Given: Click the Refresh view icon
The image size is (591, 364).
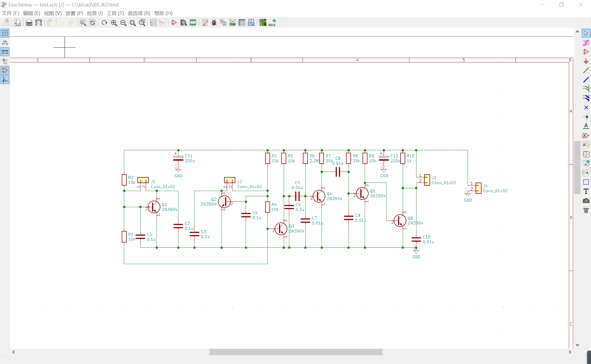Looking at the screenshot, I should [104, 22].
